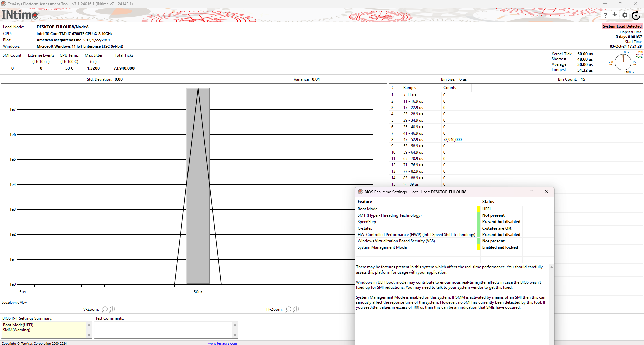Close the BIOS Real-time Settings dialog
Screen dimensions: 644x345
(x=547, y=192)
